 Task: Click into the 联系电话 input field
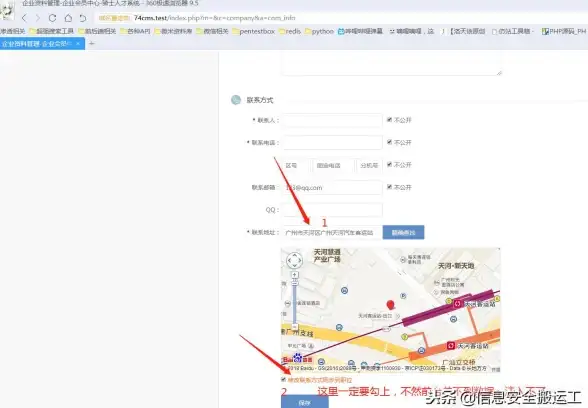point(332,143)
